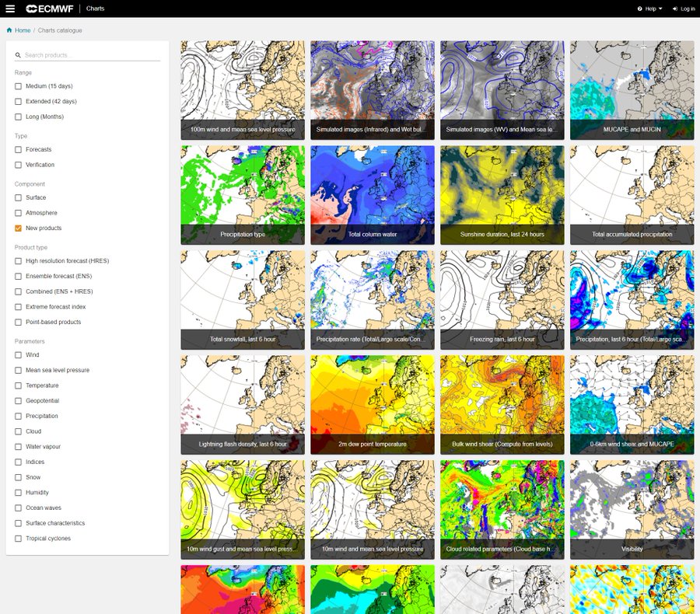The height and width of the screenshot is (614, 700).
Task: Open 10m wind gust chart
Action: point(243,510)
